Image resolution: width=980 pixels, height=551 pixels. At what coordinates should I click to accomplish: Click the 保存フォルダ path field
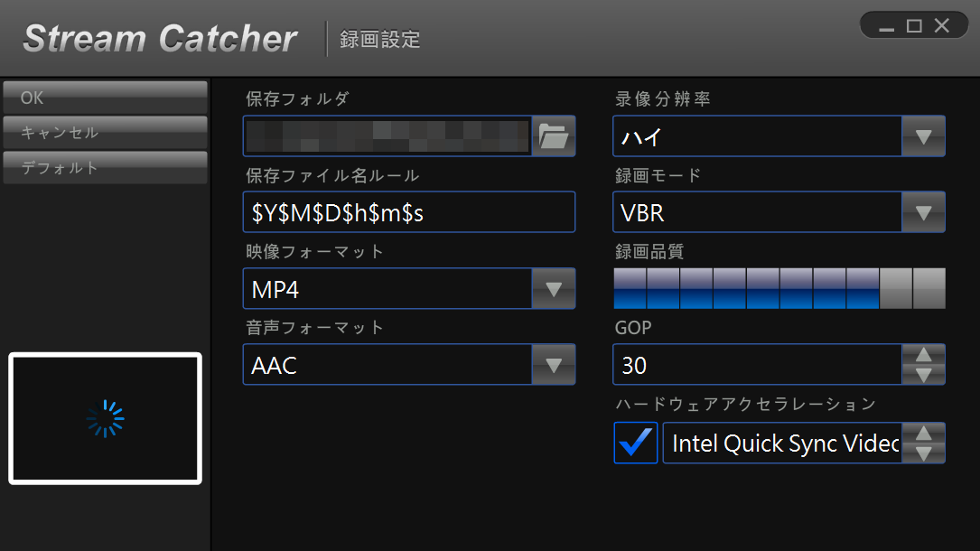(x=387, y=135)
